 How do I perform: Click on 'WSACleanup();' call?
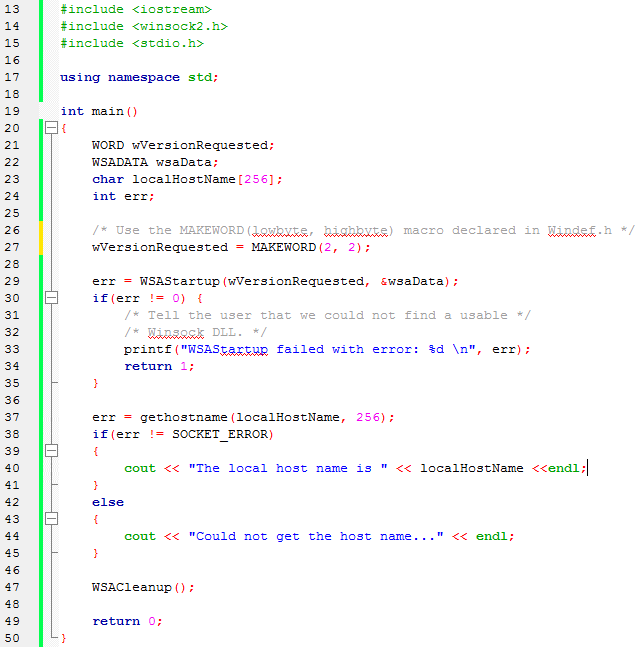click(x=143, y=587)
